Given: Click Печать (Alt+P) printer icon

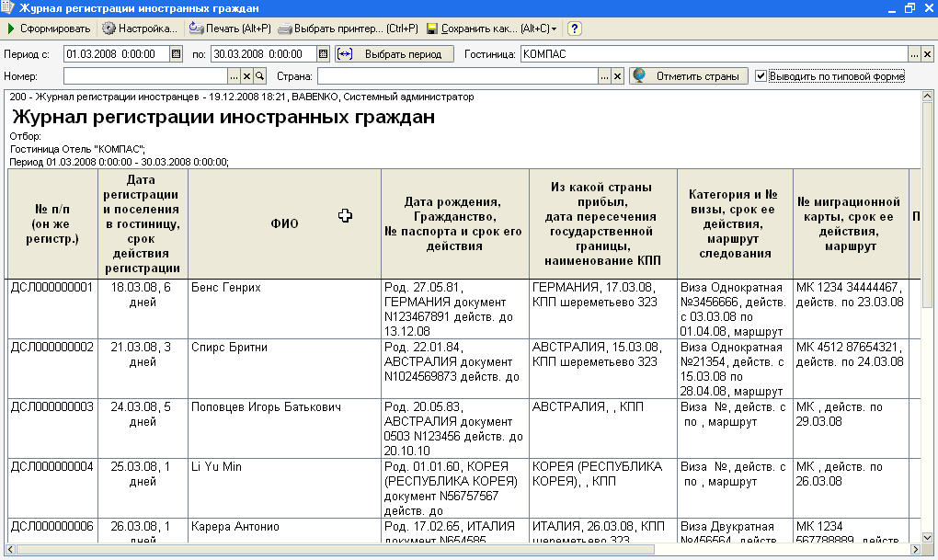Looking at the screenshot, I should (x=196, y=29).
